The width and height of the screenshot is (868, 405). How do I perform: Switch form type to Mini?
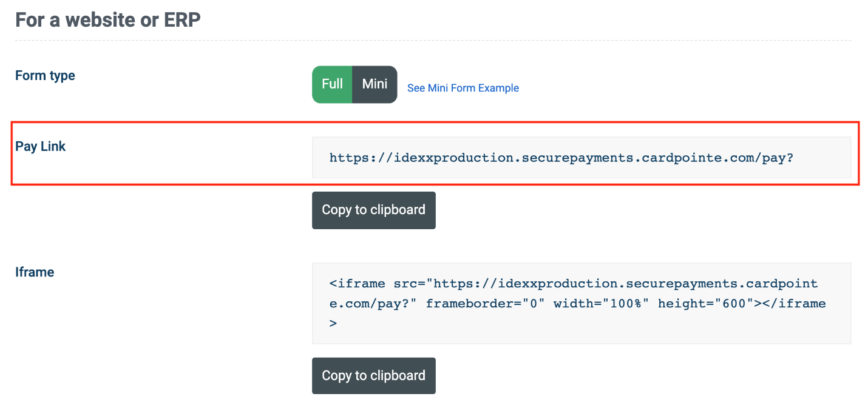(x=375, y=84)
